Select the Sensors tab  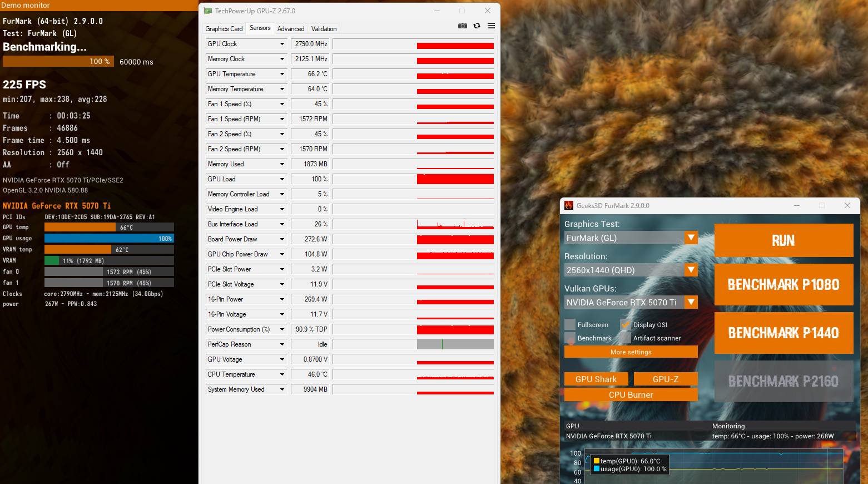click(x=260, y=28)
